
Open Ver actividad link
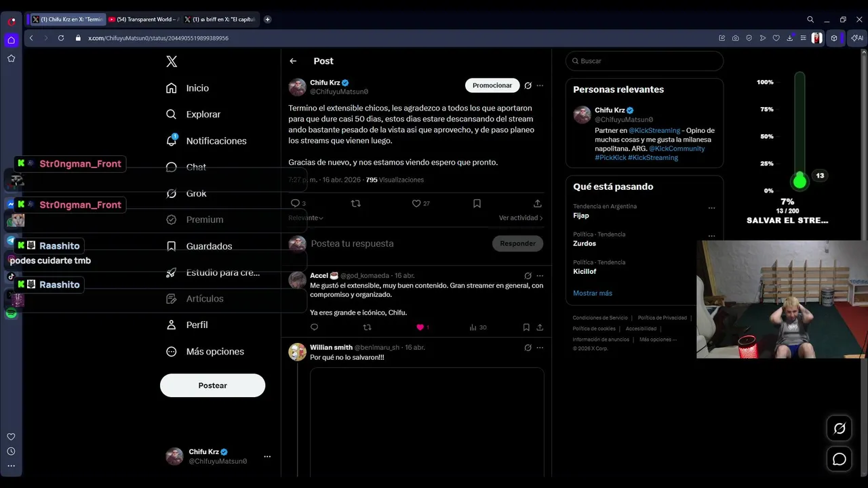click(521, 218)
